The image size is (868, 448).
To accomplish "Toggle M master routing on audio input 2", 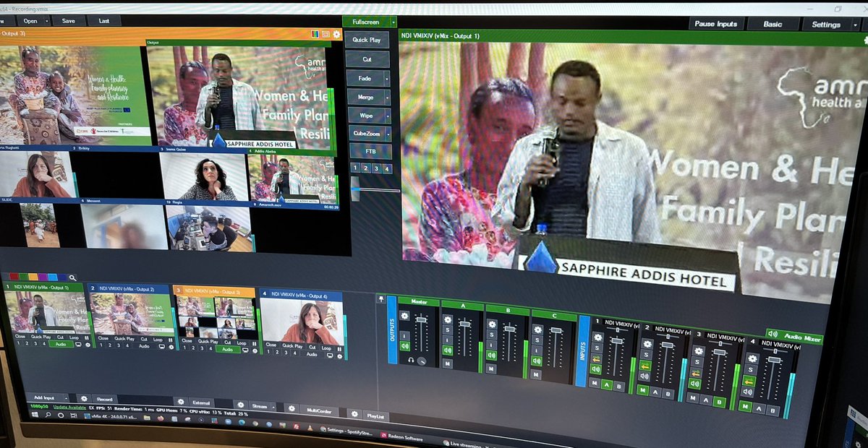I will coord(642,390).
